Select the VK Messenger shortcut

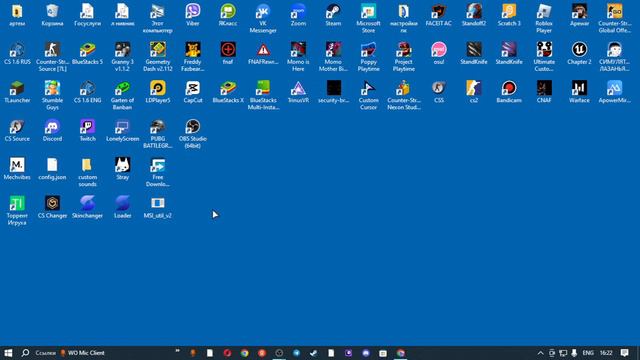[263, 18]
